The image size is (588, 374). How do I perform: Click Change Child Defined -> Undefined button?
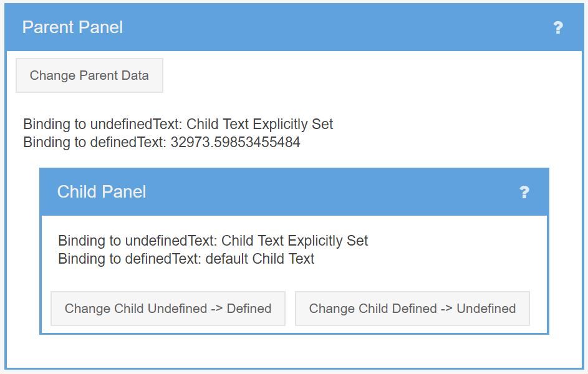tap(413, 309)
